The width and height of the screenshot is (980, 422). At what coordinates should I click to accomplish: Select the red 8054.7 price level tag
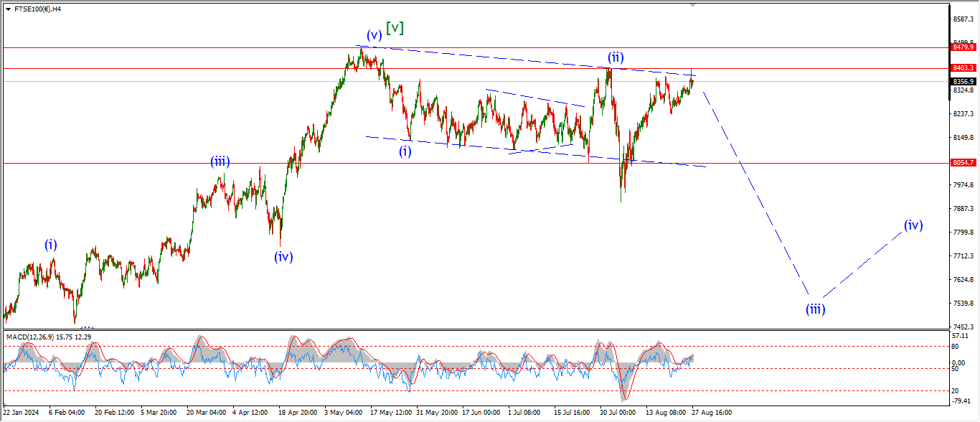(x=963, y=163)
